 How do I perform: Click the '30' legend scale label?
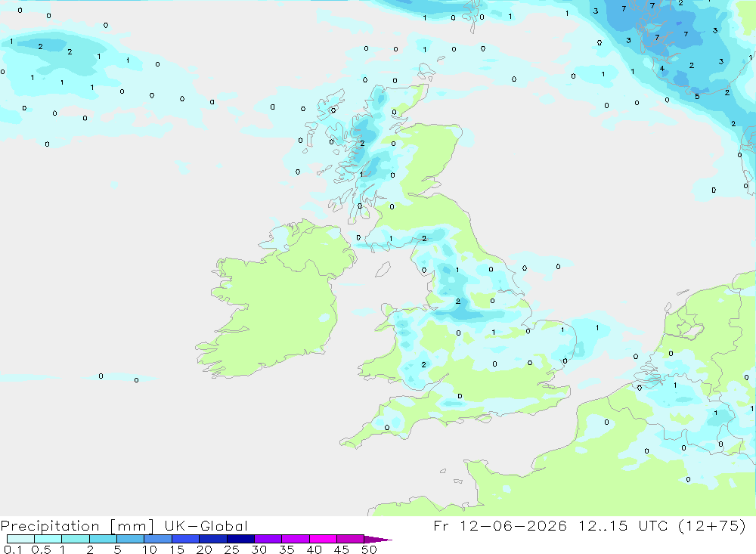[259, 549]
